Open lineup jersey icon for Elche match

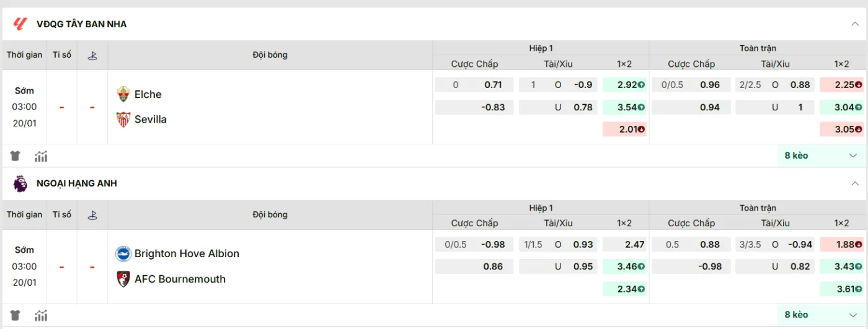click(x=15, y=156)
